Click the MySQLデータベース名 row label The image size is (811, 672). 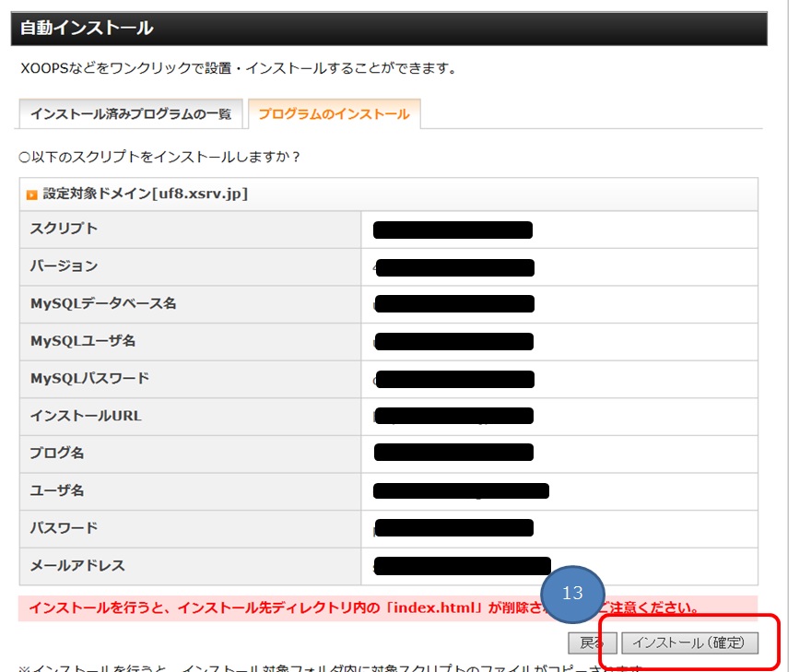(103, 303)
